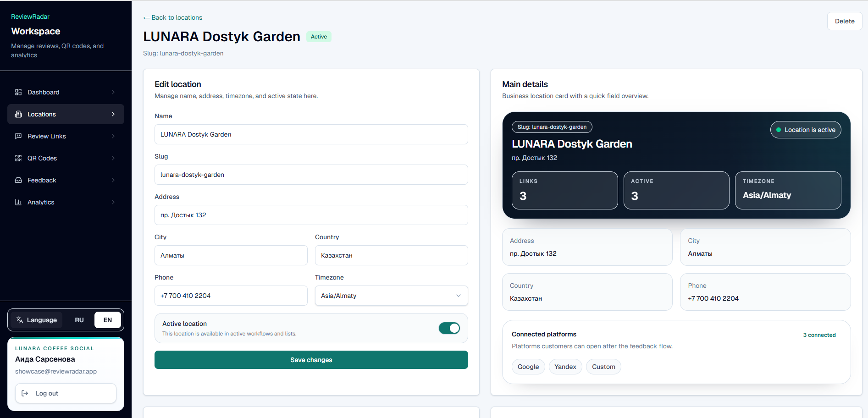Open the Analytics section
The width and height of the screenshot is (868, 418).
point(66,202)
